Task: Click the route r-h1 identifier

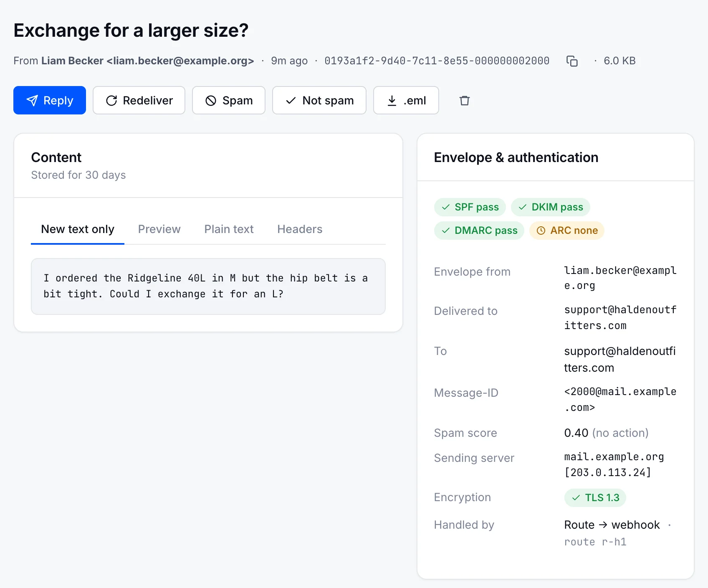Action: [595, 542]
